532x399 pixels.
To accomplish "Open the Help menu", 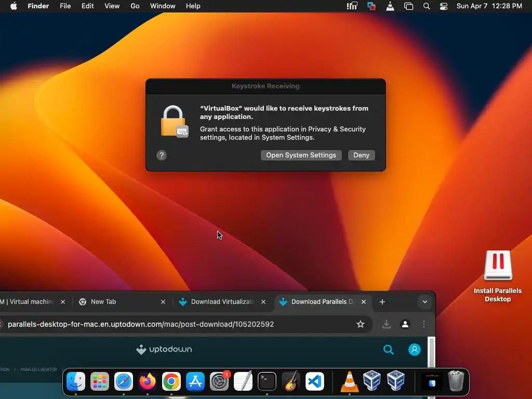I will pyautogui.click(x=193, y=6).
